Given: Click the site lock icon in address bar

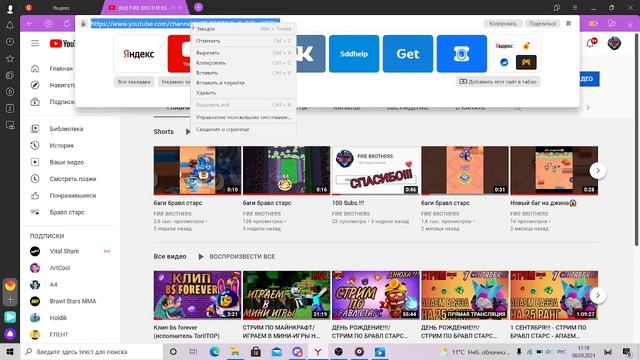Looking at the screenshot, I should coord(83,24).
